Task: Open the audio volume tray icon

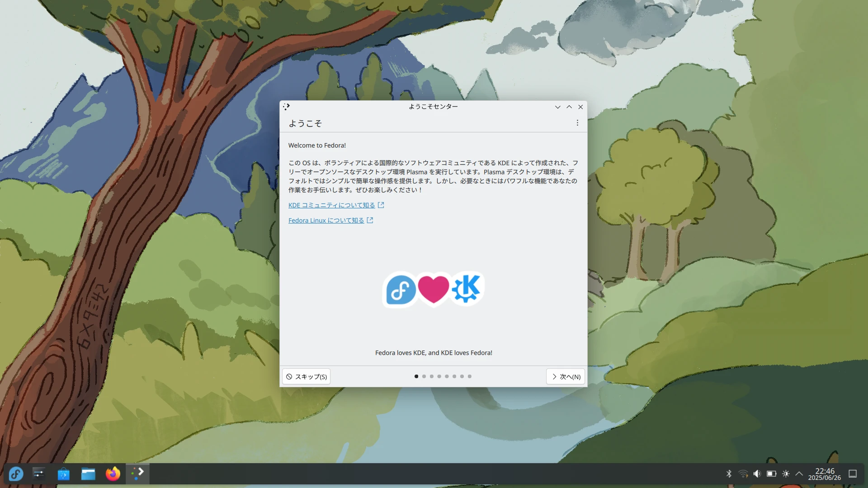Action: coord(757,474)
